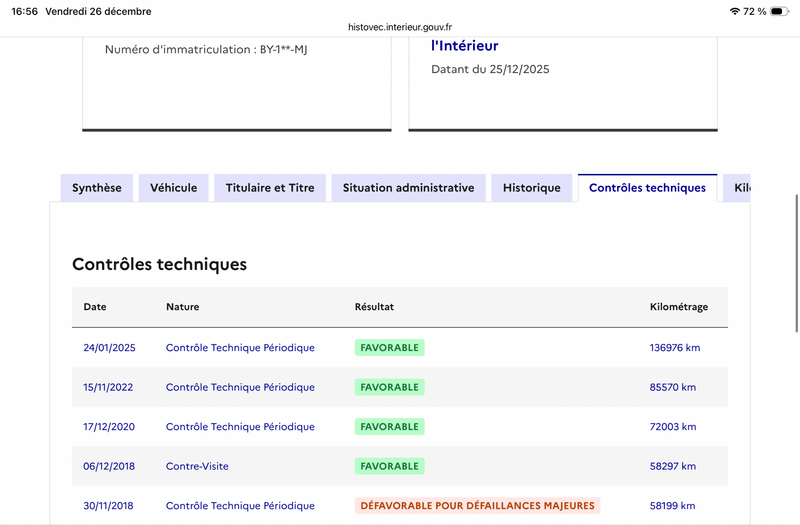Tap the histovec.interieur.gouv.fr address bar
The width and height of the screenshot is (800, 525).
(400, 28)
